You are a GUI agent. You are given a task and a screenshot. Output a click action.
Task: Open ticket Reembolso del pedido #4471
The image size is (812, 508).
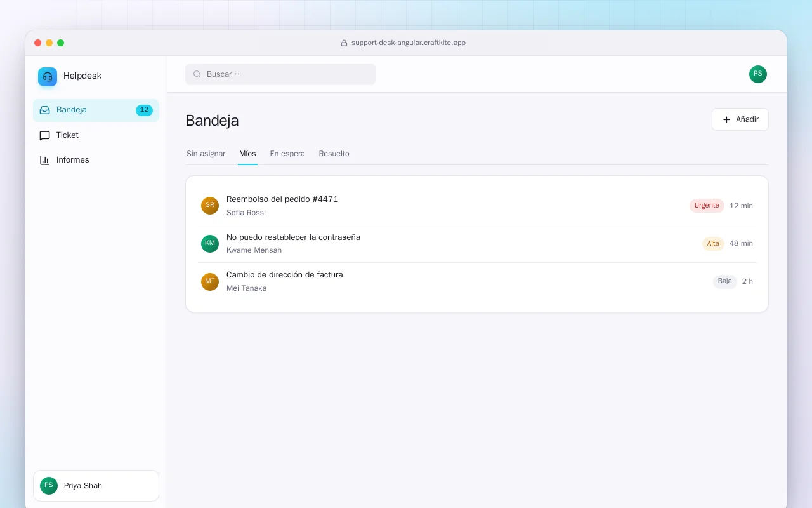tap(477, 206)
